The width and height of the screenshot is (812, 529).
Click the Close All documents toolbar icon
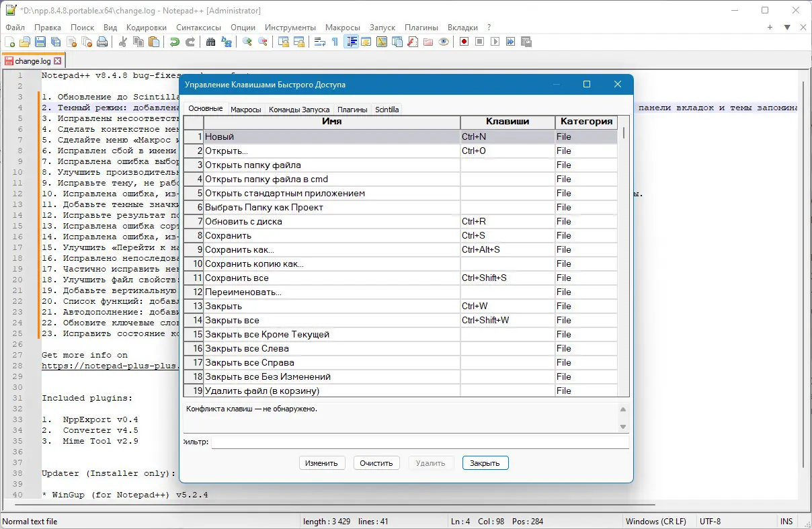click(x=87, y=42)
